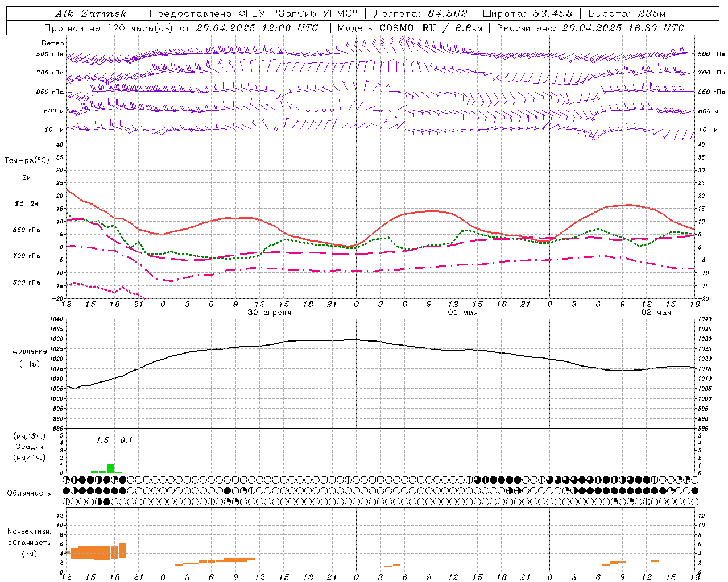This screenshot has width=728, height=582.
Task: Click the '700 гПа' temperature legend entry
Action: (27, 256)
